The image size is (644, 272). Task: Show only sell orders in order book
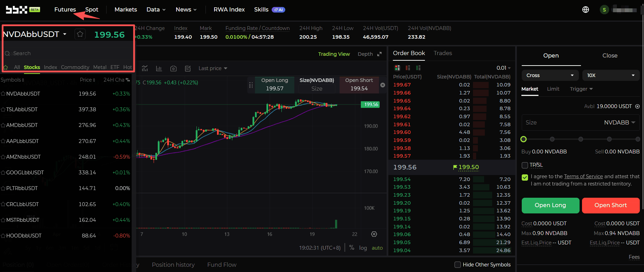click(x=408, y=68)
